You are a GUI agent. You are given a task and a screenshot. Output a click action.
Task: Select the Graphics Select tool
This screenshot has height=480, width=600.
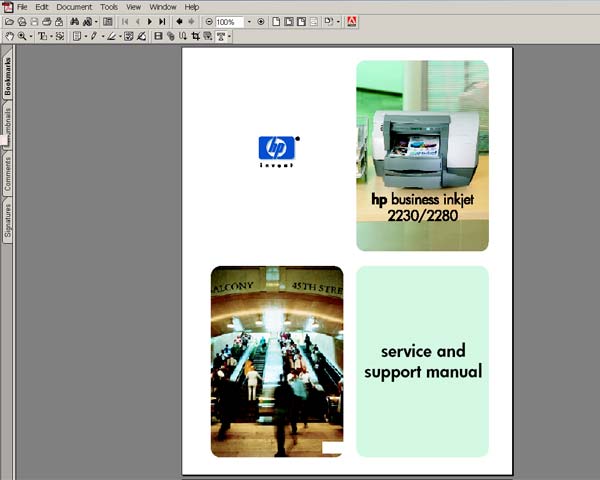pos(60,36)
